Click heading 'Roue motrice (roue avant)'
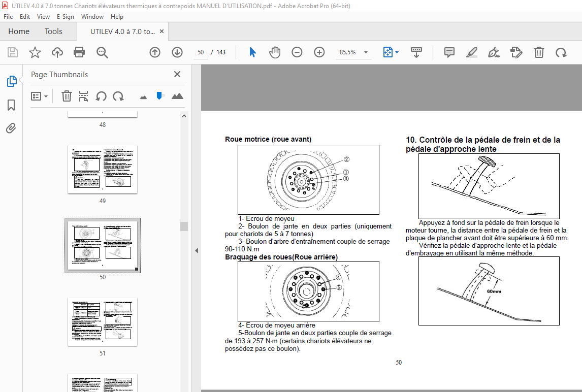Viewport: 582px width, 392px height. (x=268, y=139)
